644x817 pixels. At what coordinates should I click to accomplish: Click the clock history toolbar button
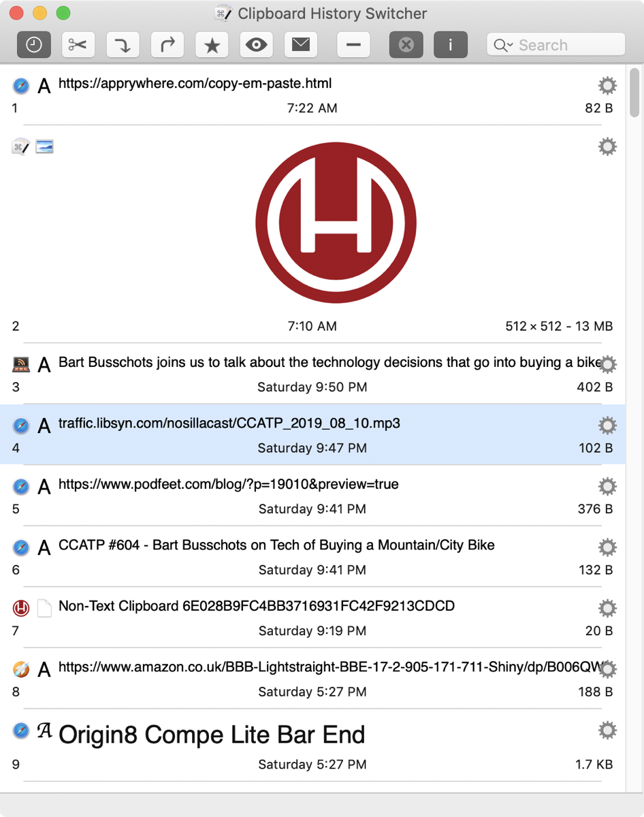pos(34,45)
